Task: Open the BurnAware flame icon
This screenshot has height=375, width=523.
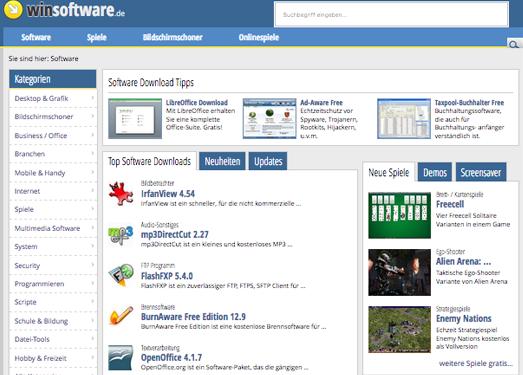Action: [121, 316]
